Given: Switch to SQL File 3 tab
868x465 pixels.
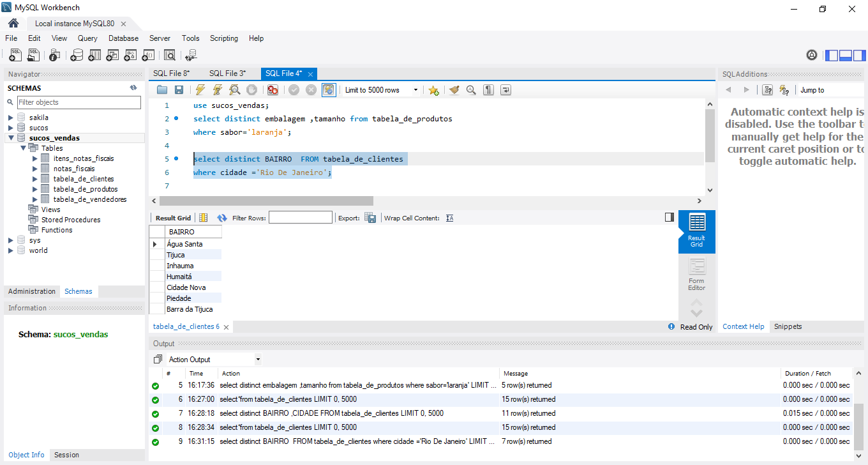Looking at the screenshot, I should [227, 73].
